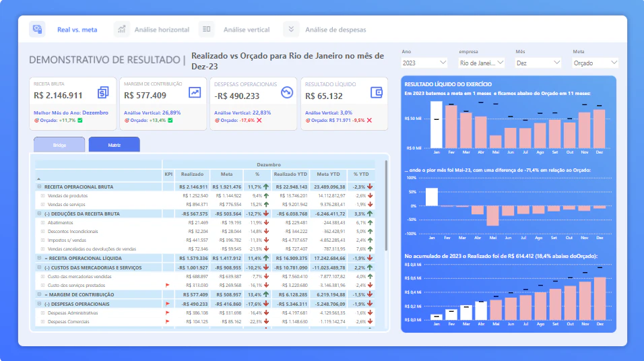
Task: Click red flag in Despesas Operacionais row
Action: [x=167, y=304]
